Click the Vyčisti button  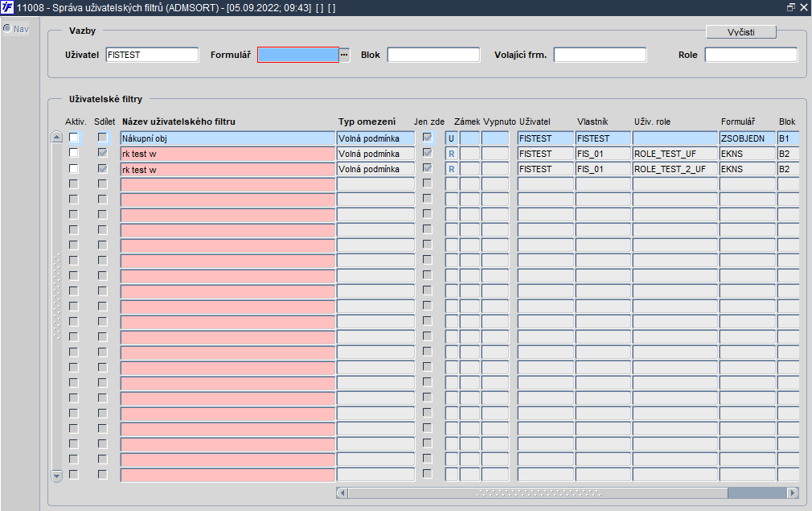[741, 32]
